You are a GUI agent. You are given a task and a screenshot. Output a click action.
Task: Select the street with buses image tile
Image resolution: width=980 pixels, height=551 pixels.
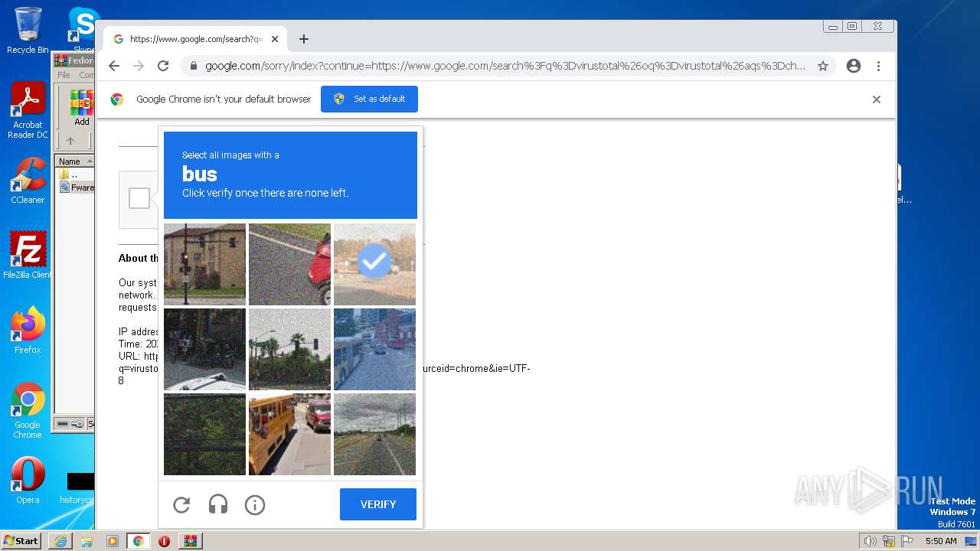pos(374,349)
